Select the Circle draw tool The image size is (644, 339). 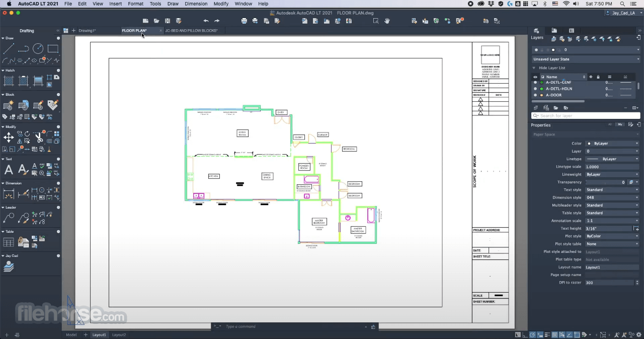point(38,49)
